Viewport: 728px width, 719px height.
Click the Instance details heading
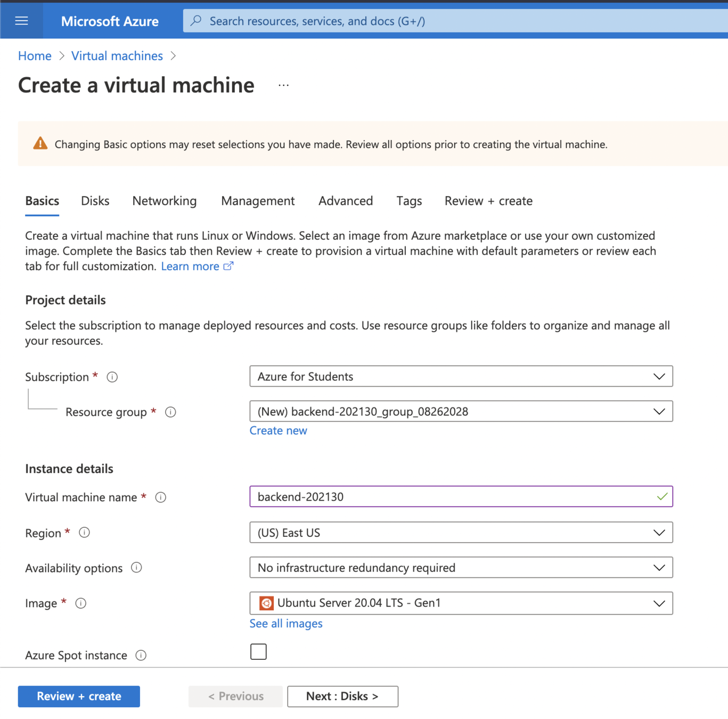(69, 469)
